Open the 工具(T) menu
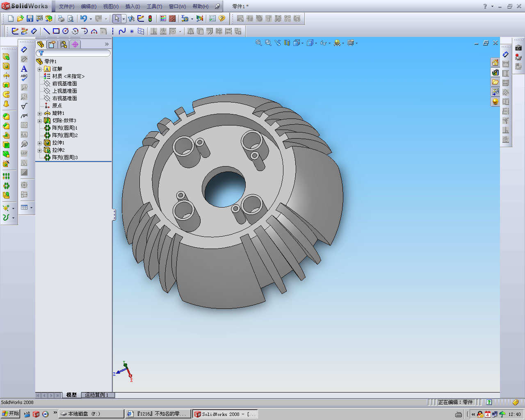The width and height of the screenshot is (525, 420). [x=154, y=7]
